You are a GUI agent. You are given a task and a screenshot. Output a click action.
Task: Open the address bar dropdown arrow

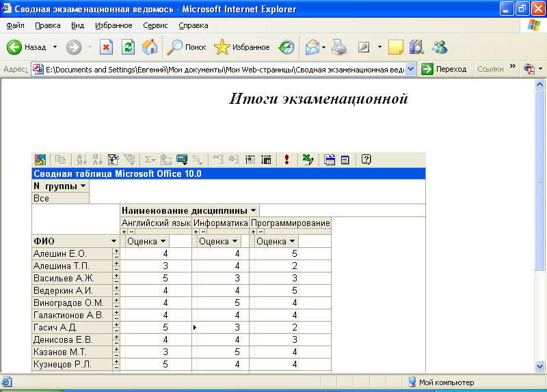(411, 69)
